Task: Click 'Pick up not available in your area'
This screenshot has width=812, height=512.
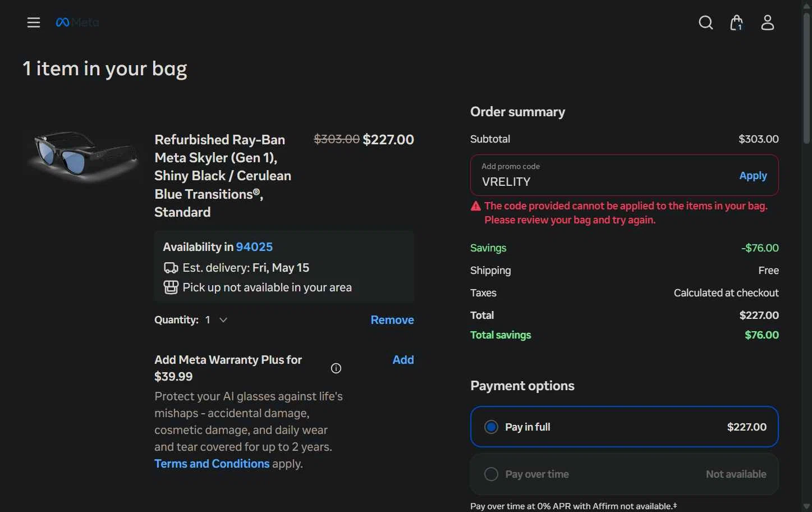Action: [x=267, y=287]
